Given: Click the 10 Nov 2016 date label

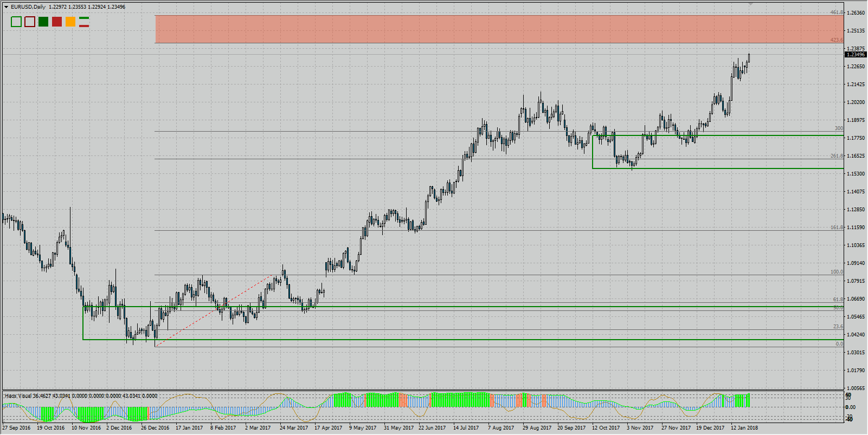Looking at the screenshot, I should coord(86,428).
